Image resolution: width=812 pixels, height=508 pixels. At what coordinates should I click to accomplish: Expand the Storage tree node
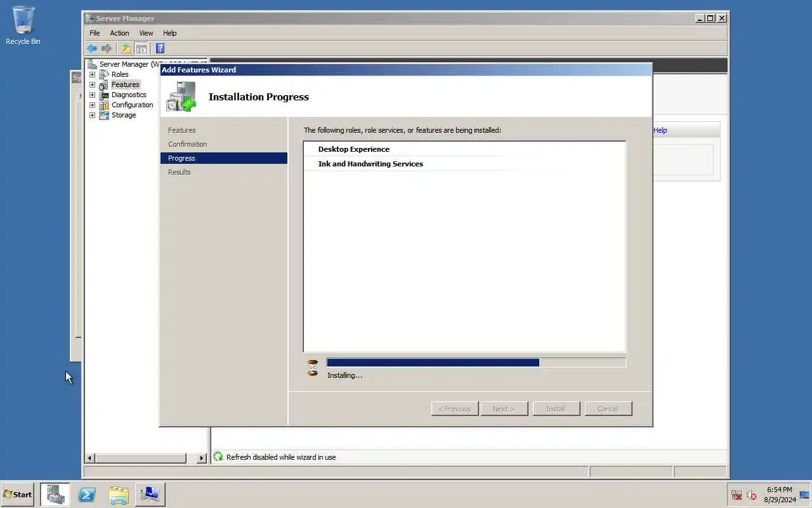pos(92,115)
